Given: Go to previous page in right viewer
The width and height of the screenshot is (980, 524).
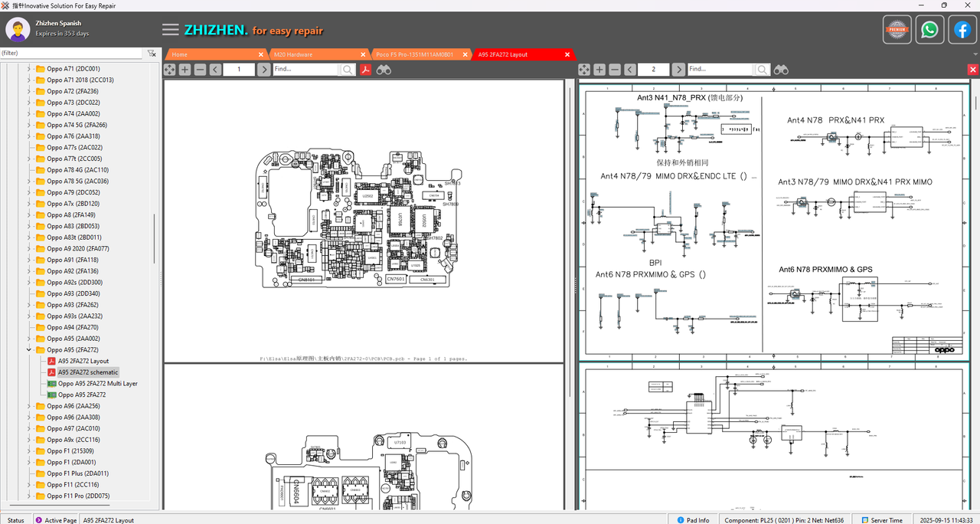Looking at the screenshot, I should point(630,70).
